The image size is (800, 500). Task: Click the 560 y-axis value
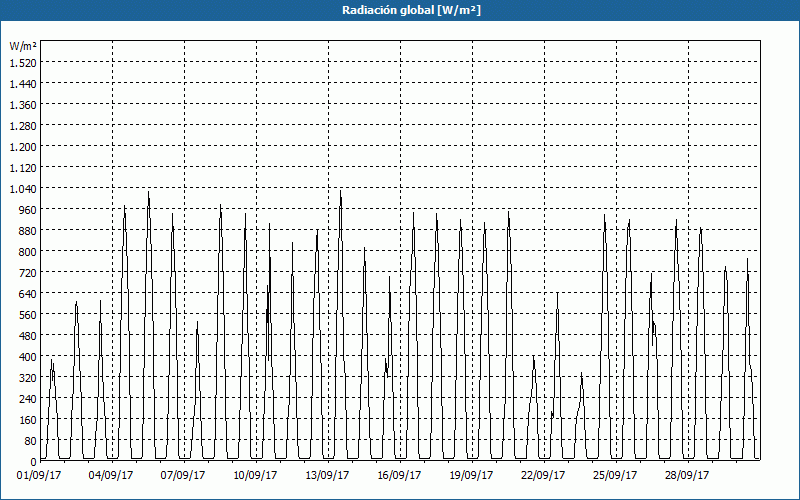click(28, 315)
